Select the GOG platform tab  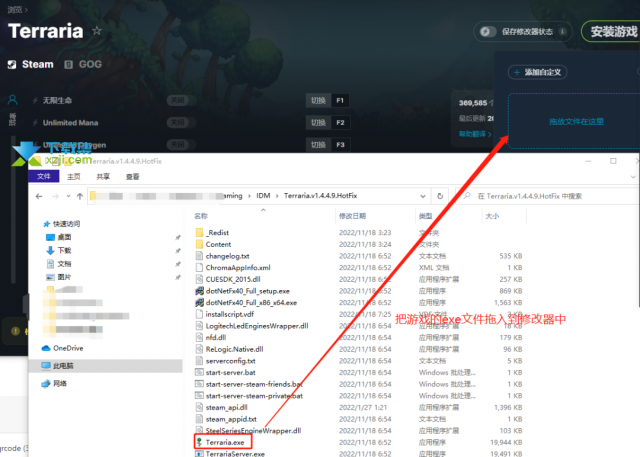tap(83, 64)
